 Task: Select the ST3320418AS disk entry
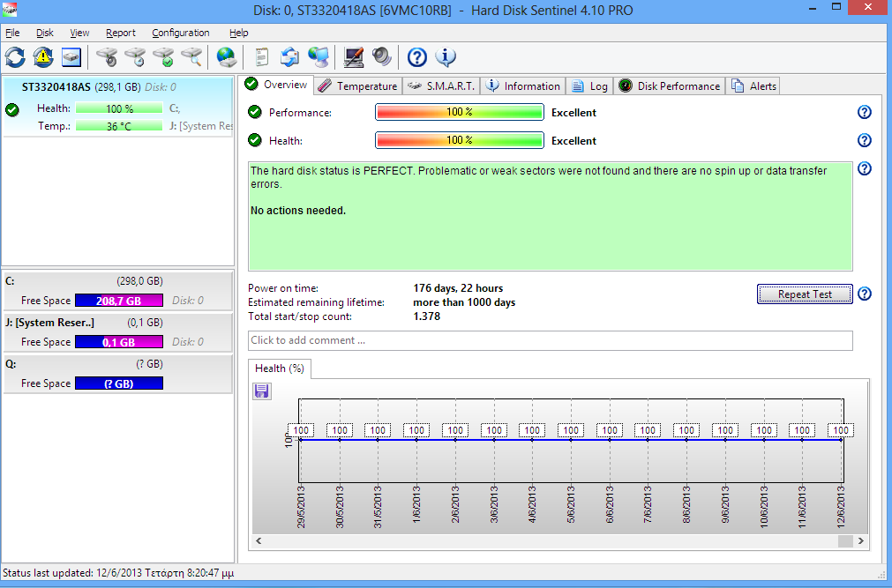118,107
